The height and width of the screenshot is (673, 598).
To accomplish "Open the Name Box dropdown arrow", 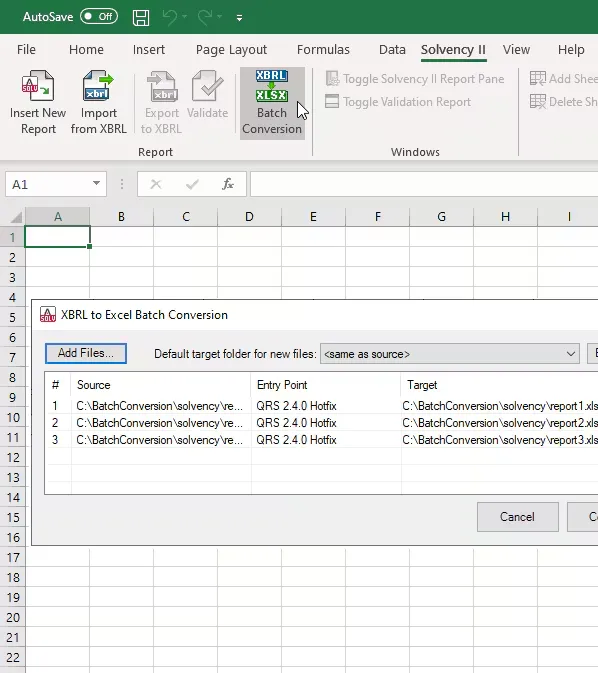I will point(97,184).
